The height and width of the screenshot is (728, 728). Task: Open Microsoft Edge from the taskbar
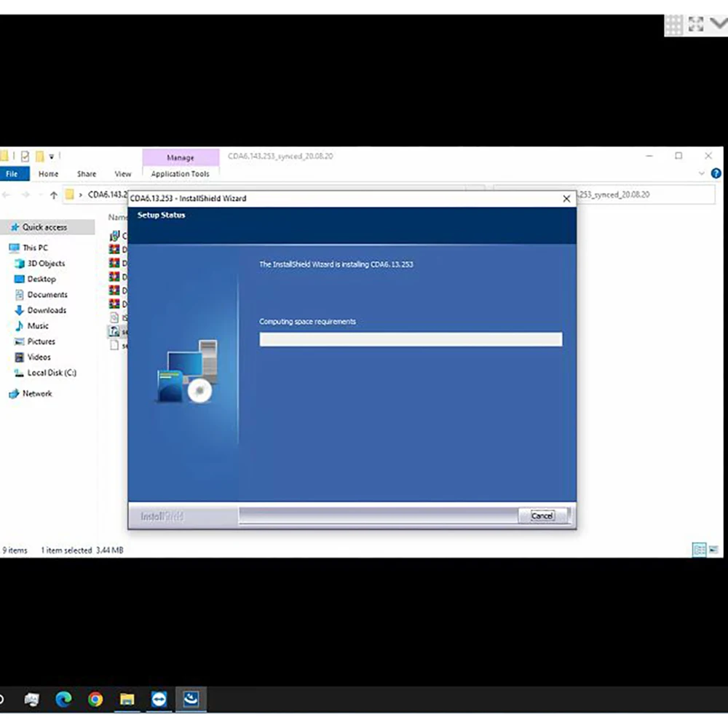[64, 700]
